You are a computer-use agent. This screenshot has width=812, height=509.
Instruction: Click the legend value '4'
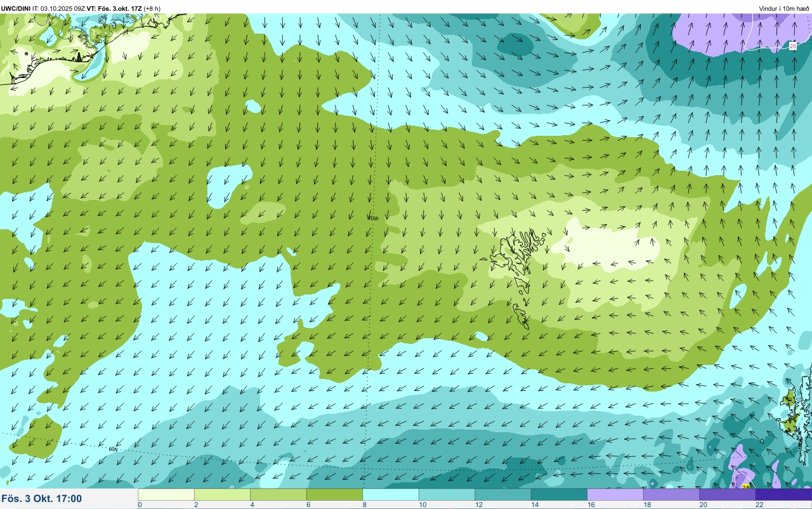coord(252,505)
